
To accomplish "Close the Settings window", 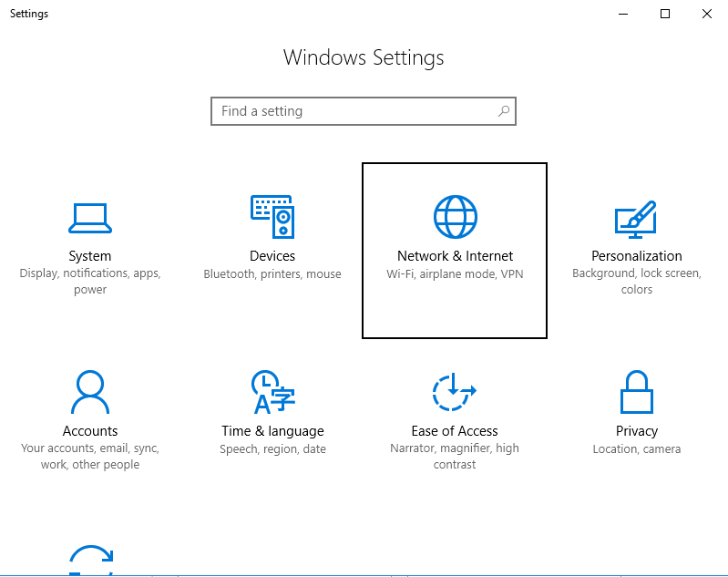I will [x=707, y=14].
